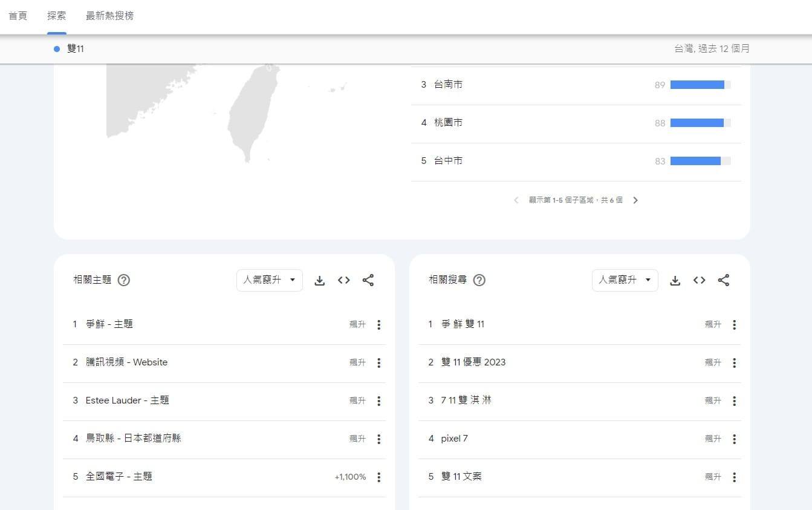Viewport: 812px width, 510px height.
Task: Open help for 相關搜尋
Action: click(x=479, y=280)
